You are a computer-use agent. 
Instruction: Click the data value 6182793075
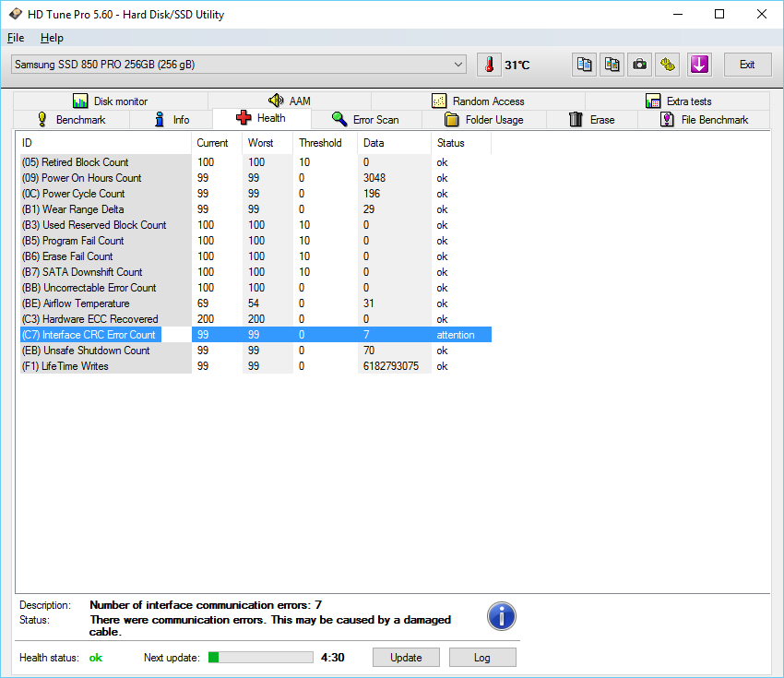(391, 366)
